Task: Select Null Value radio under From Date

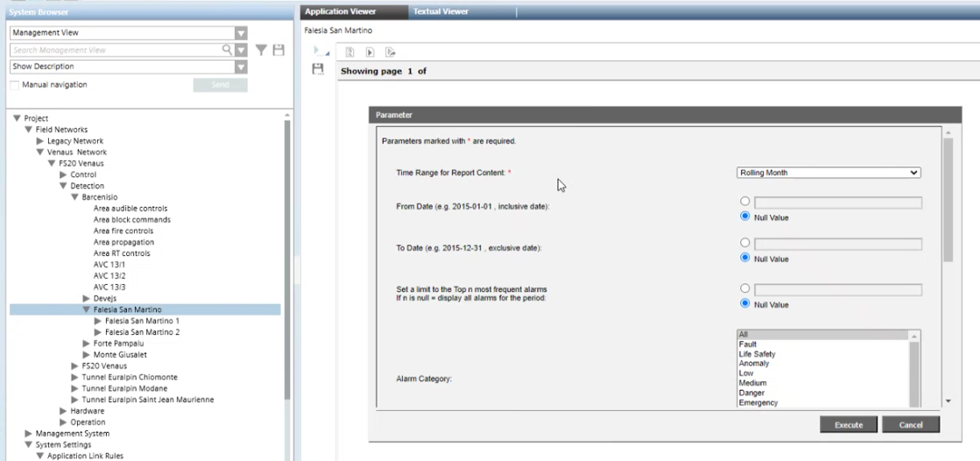Action: coord(745,216)
